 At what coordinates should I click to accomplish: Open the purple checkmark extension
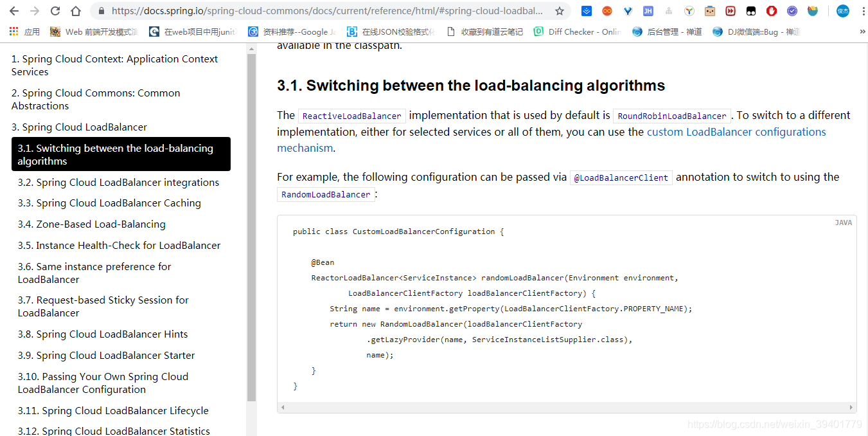(x=792, y=11)
